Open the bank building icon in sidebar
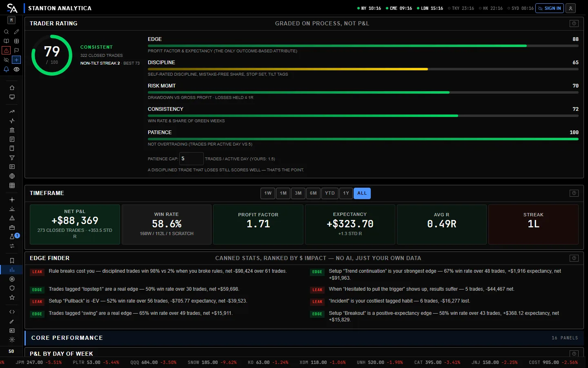This screenshot has height=368, width=588. [12, 130]
